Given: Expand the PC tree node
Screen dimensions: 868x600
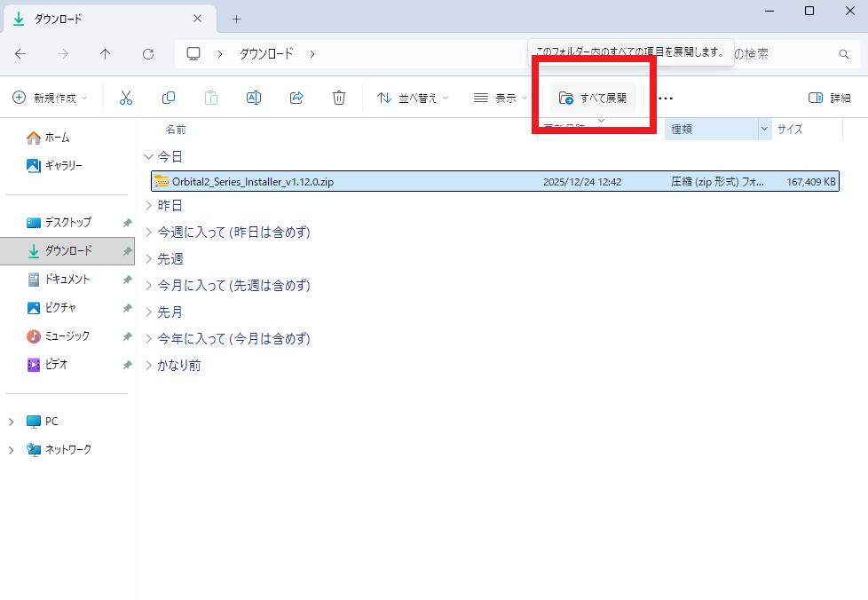Looking at the screenshot, I should 12,422.
